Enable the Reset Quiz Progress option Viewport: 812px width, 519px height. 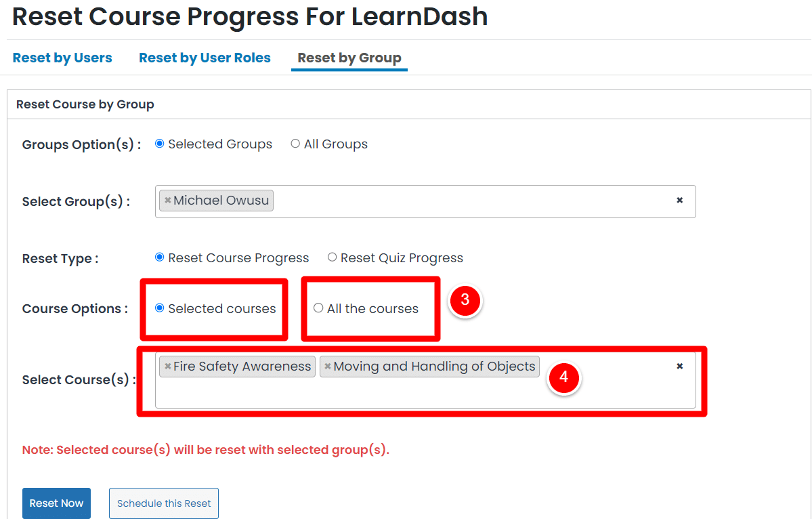coord(332,257)
